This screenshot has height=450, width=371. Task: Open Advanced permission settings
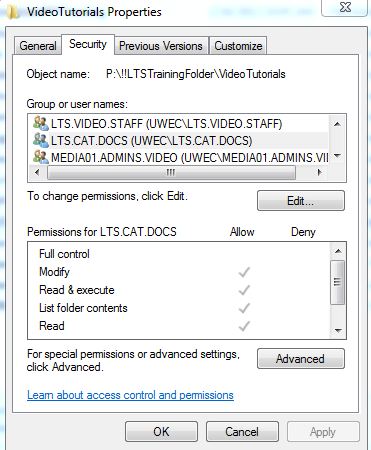tap(301, 359)
